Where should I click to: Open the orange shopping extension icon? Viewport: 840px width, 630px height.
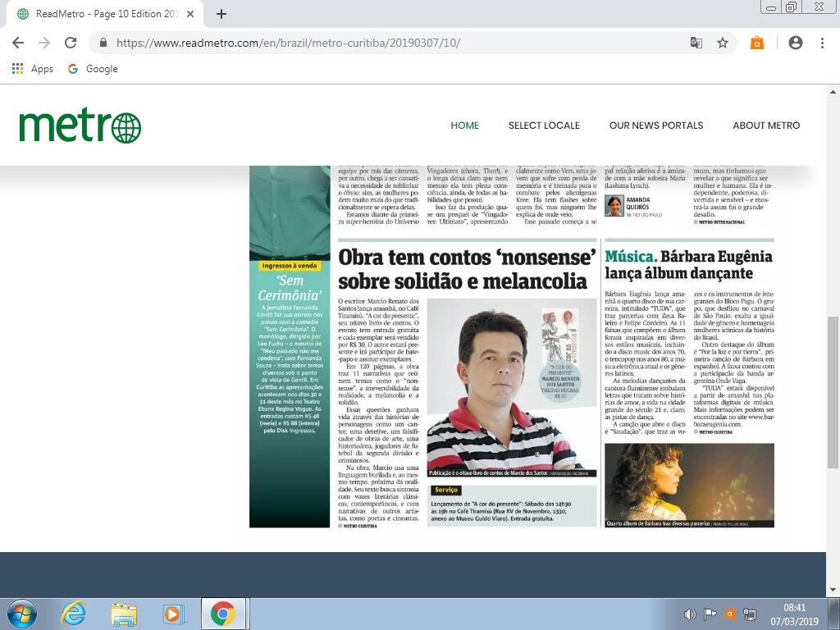(756, 43)
